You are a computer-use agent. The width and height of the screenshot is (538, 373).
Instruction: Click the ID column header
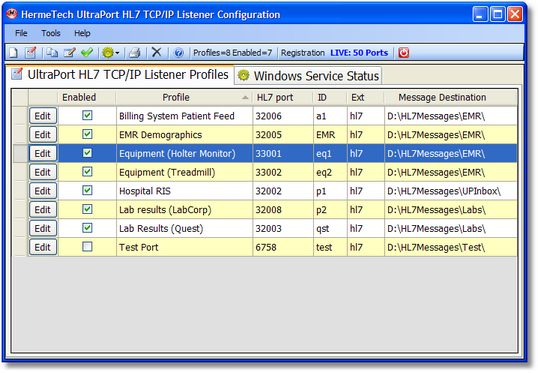click(330, 97)
